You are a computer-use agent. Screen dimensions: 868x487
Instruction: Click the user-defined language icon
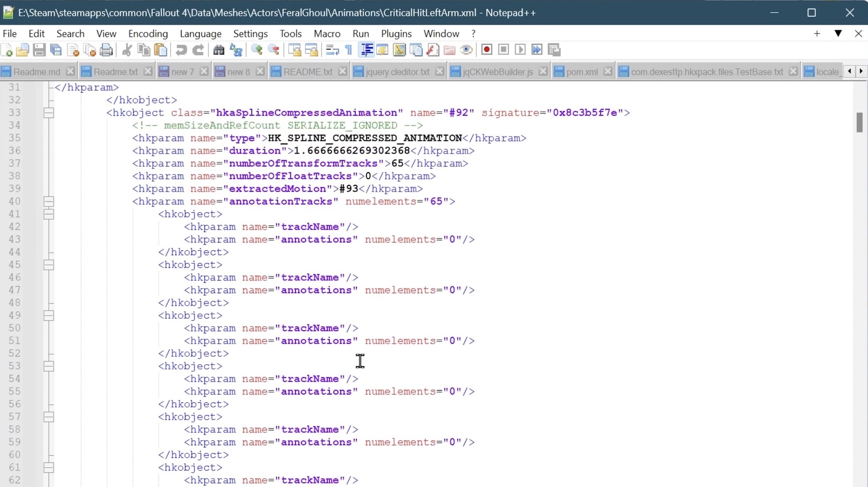382,50
